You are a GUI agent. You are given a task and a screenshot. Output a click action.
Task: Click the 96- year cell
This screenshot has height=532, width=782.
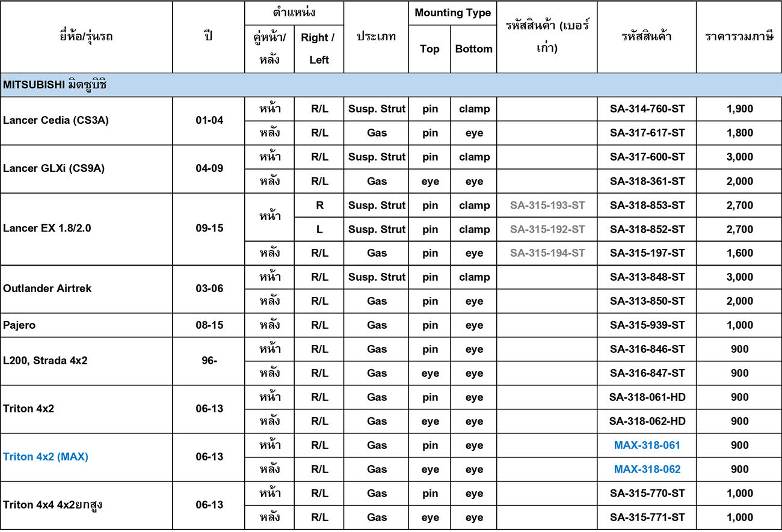coord(209,361)
